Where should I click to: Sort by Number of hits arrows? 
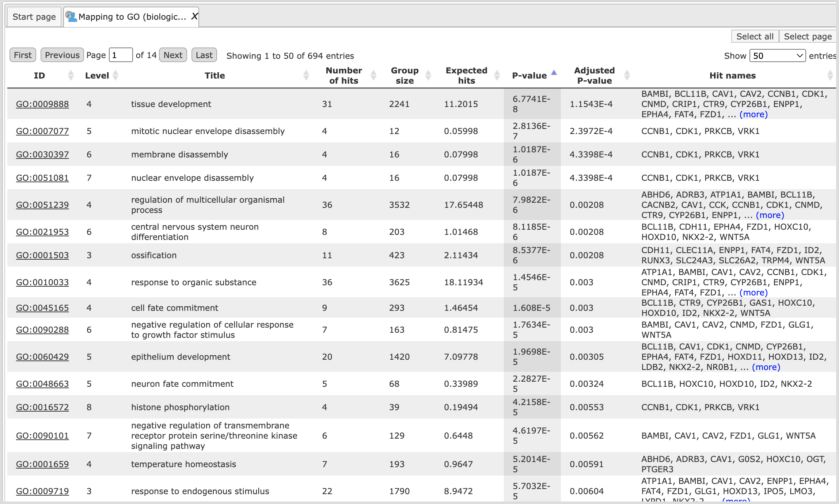(373, 75)
